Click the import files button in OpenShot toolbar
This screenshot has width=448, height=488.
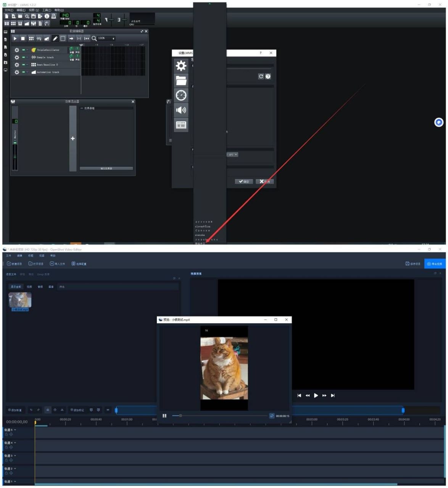[x=58, y=264]
